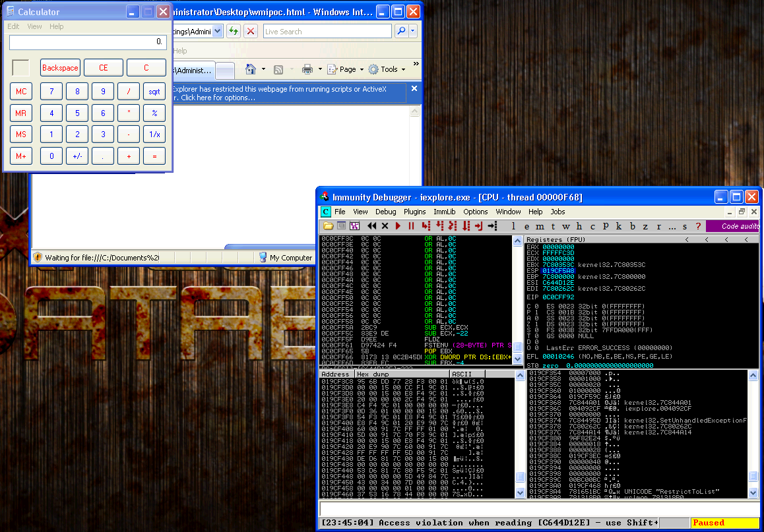Click the equals button in Calculator
Screen dimensions: 764x532
pyautogui.click(x=154, y=156)
